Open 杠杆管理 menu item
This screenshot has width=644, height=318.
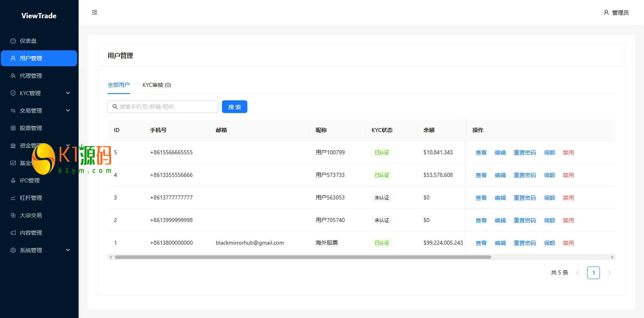pyautogui.click(x=39, y=198)
